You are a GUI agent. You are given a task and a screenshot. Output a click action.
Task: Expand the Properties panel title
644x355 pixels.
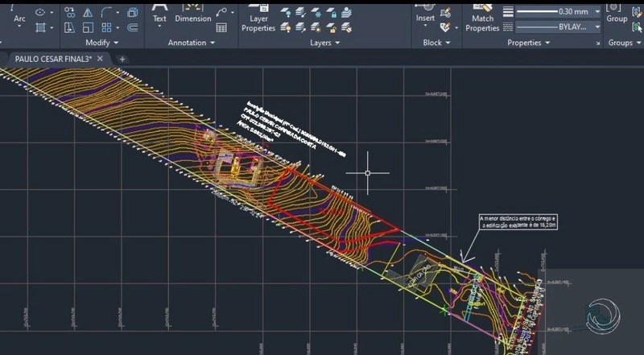coord(528,43)
